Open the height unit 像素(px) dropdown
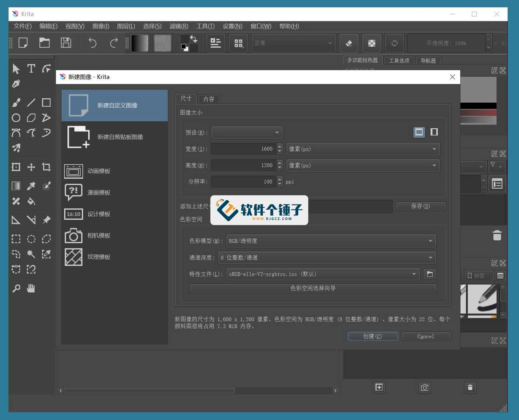 [363, 165]
